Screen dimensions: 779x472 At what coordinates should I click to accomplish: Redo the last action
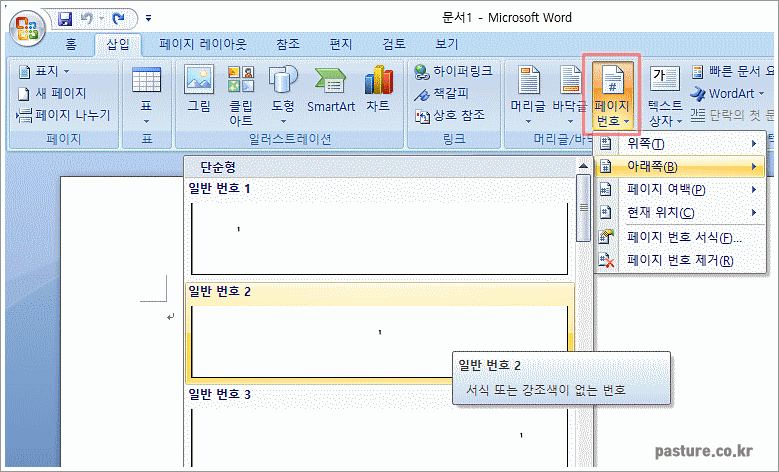[x=118, y=19]
